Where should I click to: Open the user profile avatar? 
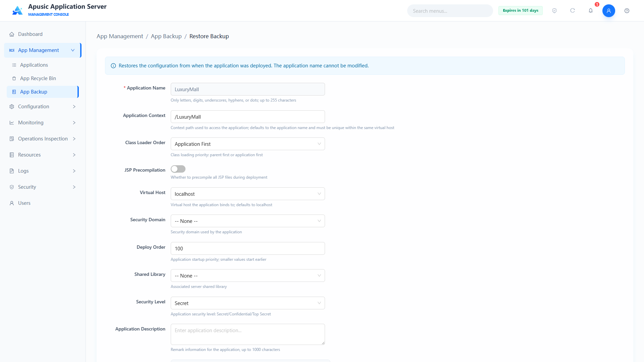tap(608, 11)
